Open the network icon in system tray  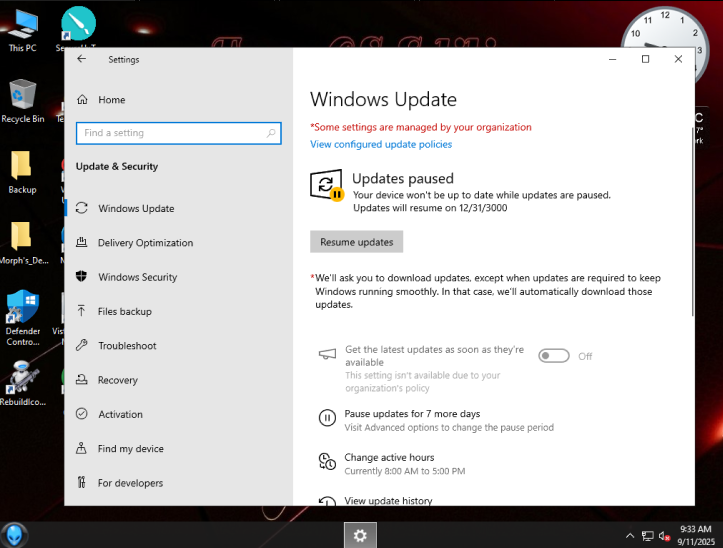tap(647, 536)
